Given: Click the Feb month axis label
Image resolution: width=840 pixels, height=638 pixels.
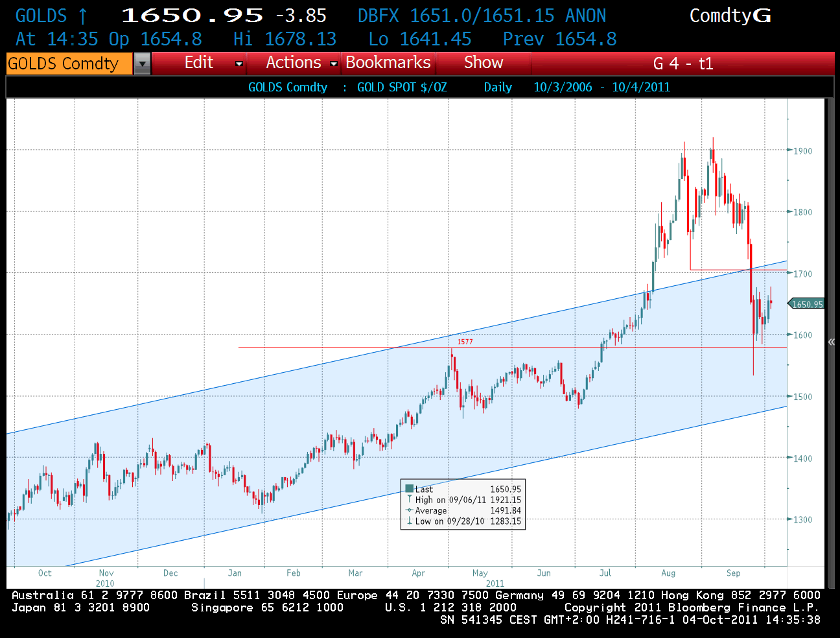Looking at the screenshot, I should tap(294, 573).
